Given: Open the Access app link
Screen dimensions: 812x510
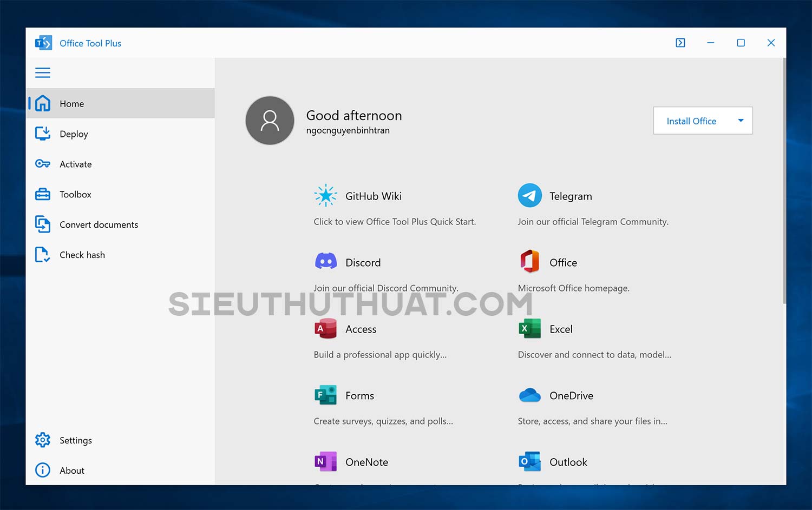Looking at the screenshot, I should 361,329.
